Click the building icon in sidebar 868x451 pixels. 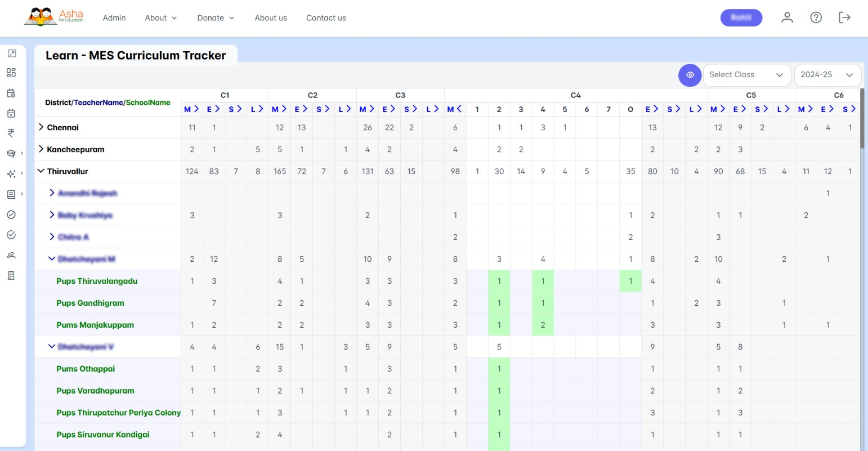coord(11,275)
